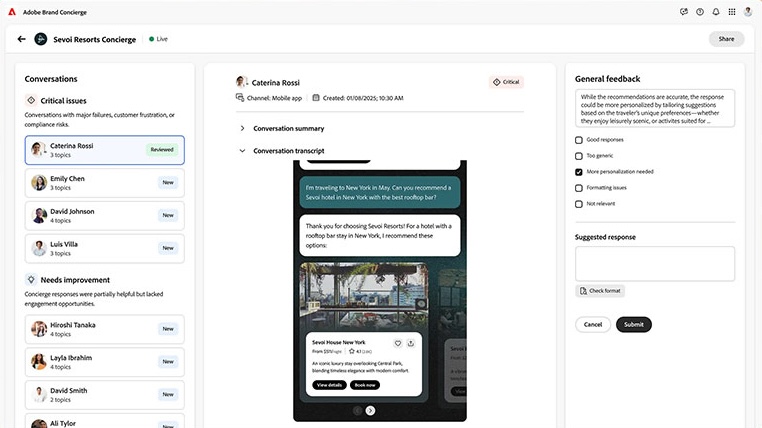Go to next hotel card with carousel arrow
The width and height of the screenshot is (762, 428).
370,411
